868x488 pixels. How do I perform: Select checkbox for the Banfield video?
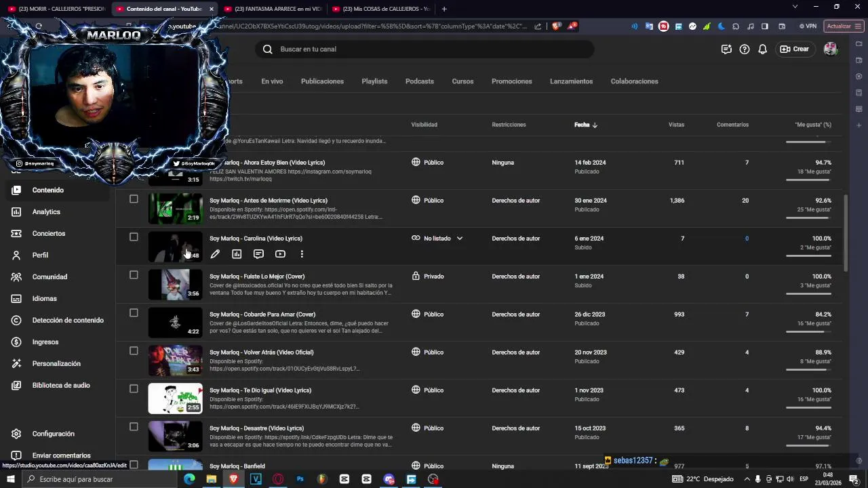point(134,465)
